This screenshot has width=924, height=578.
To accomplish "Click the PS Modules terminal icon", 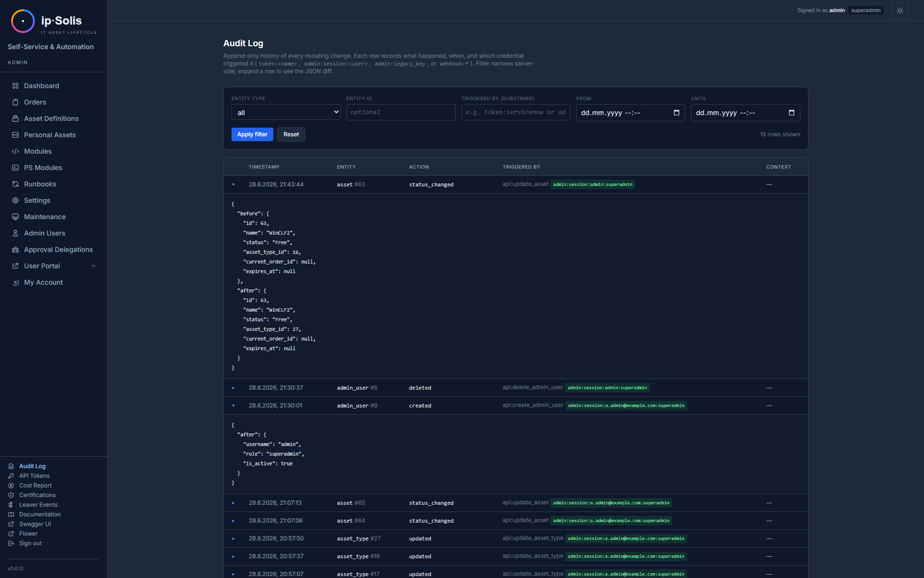I will tap(15, 168).
